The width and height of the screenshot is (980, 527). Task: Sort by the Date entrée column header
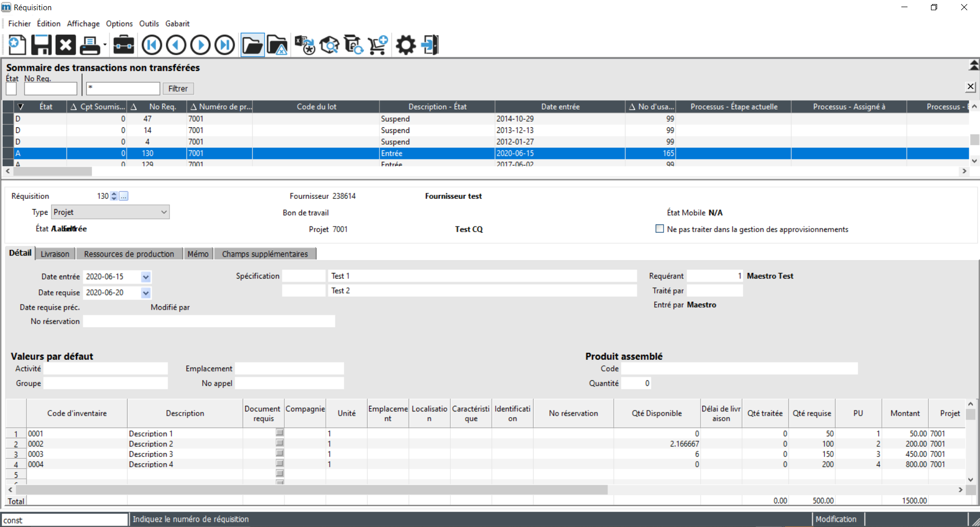point(560,106)
